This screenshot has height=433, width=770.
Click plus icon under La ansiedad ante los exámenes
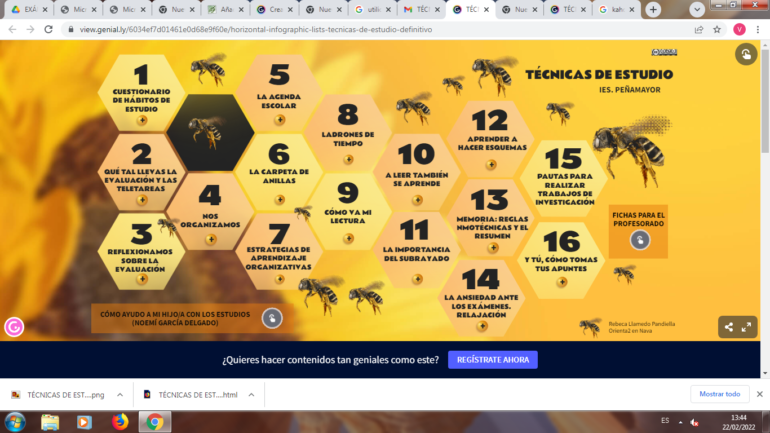(x=482, y=326)
